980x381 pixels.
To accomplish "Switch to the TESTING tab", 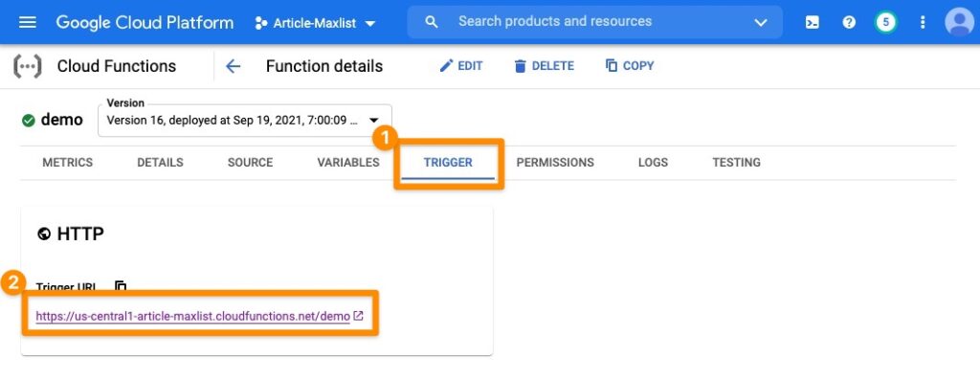I will coord(736,163).
